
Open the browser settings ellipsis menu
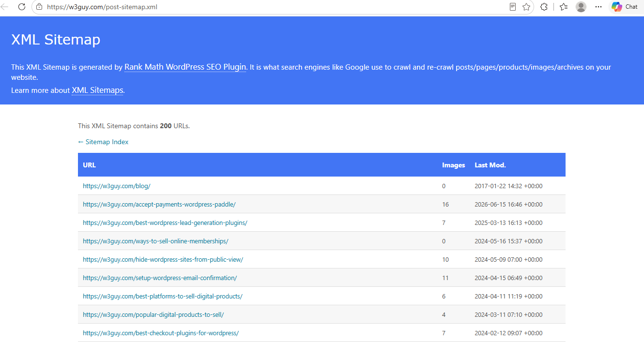tap(598, 7)
